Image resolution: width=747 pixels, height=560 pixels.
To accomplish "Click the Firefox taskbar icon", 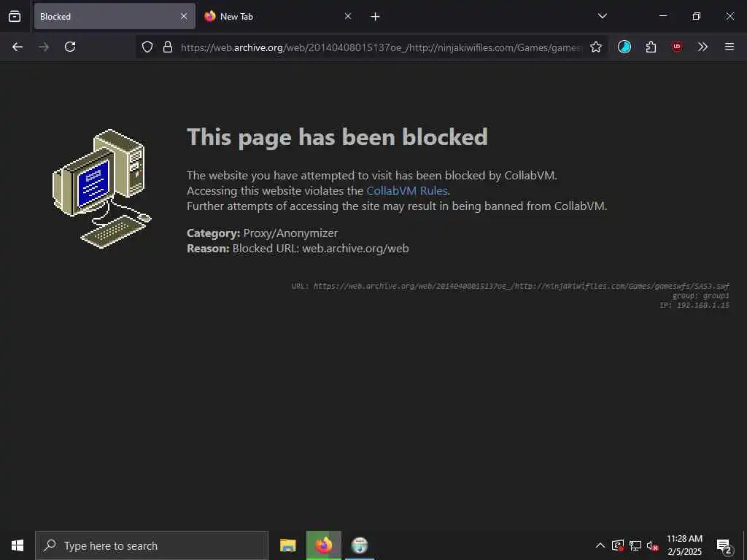I will (324, 545).
